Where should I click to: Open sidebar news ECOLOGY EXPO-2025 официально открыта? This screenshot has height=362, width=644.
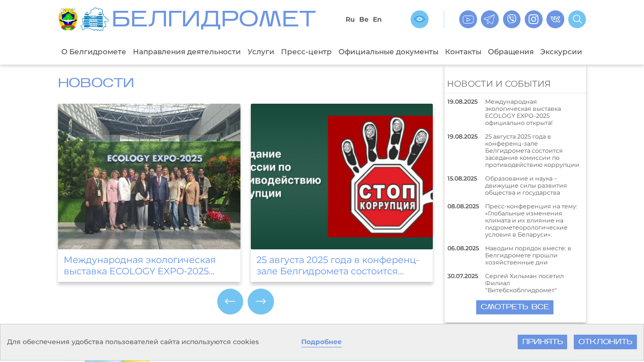pos(523,112)
